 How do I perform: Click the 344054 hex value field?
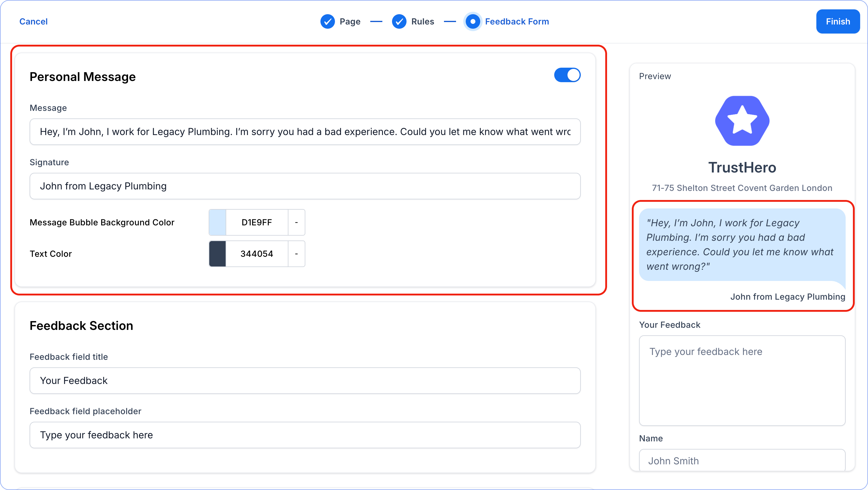pyautogui.click(x=256, y=254)
